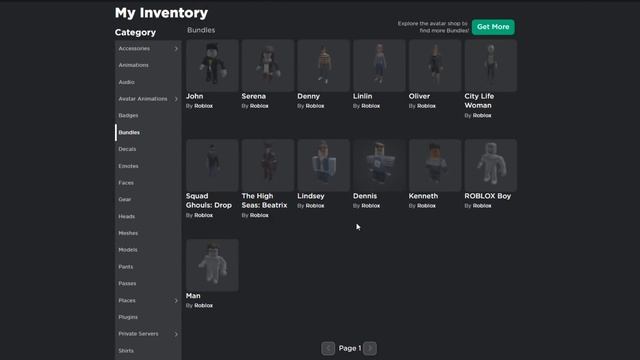This screenshot has height=360, width=640.
Task: Click the Squad Ghouls: Drop name link
Action: pyautogui.click(x=209, y=201)
